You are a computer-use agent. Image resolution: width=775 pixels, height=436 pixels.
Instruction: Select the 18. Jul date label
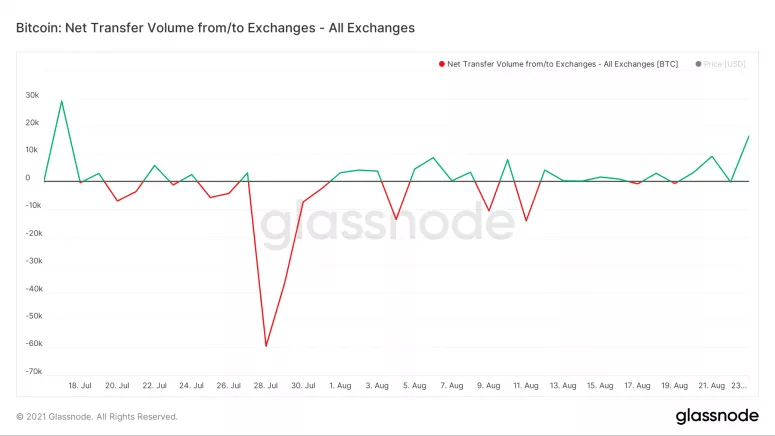coord(80,385)
